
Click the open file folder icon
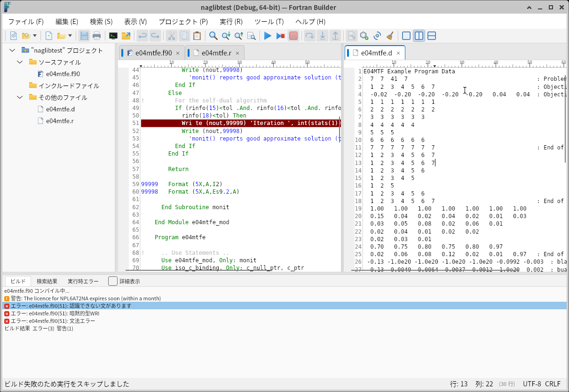coord(61,36)
